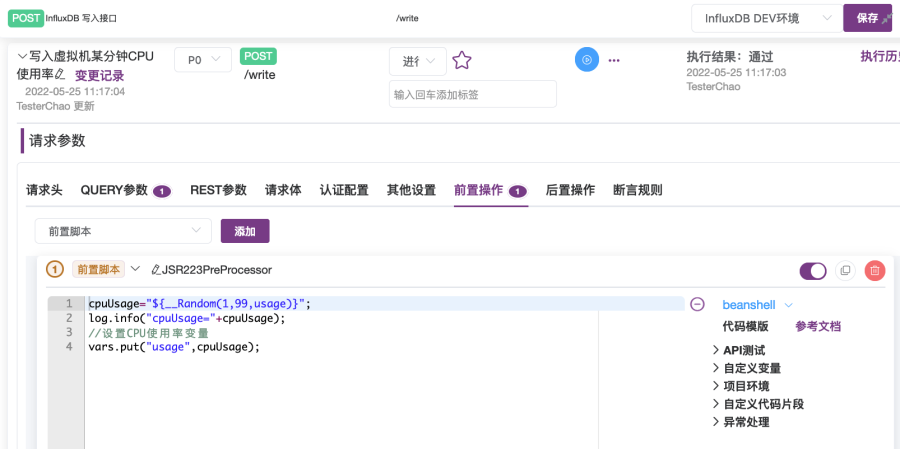Toggle the pre-script enable switch
900x449 pixels.
click(813, 270)
